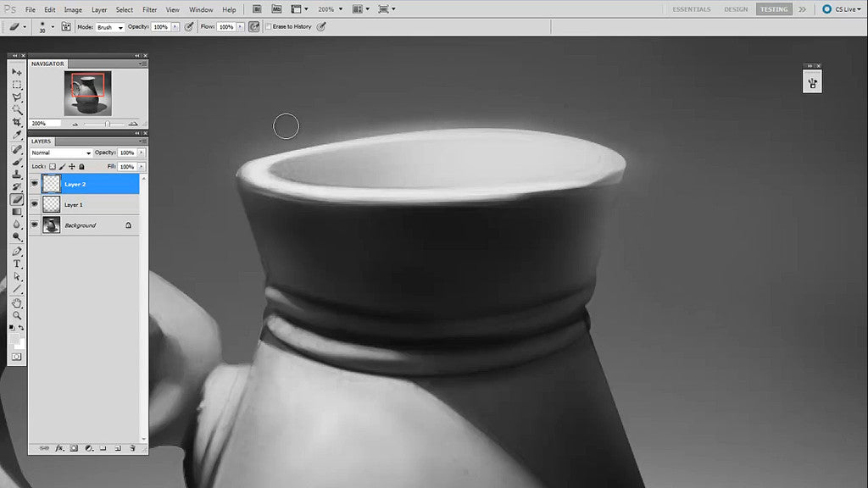Open the Brush Preset picker arrow

(x=53, y=26)
